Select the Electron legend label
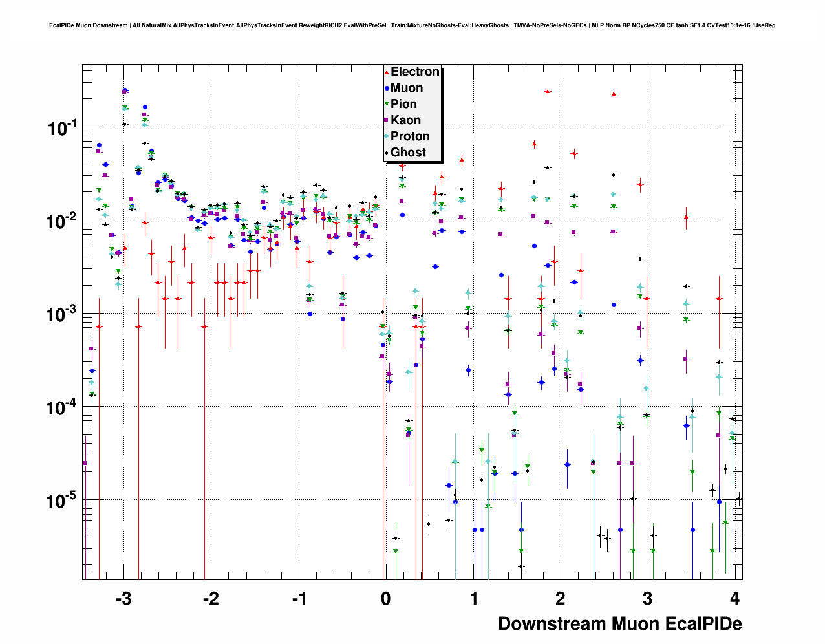This screenshot has height=644, width=825. 414,72
